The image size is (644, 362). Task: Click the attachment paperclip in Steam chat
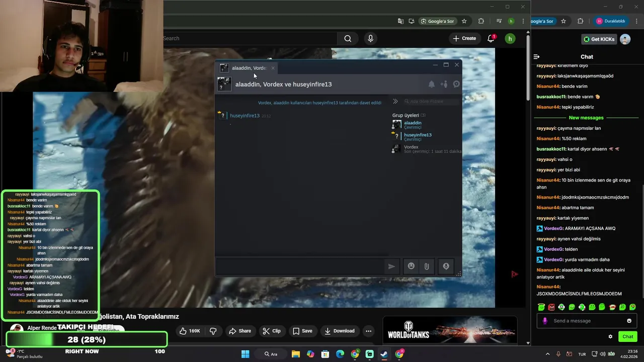pyautogui.click(x=427, y=266)
